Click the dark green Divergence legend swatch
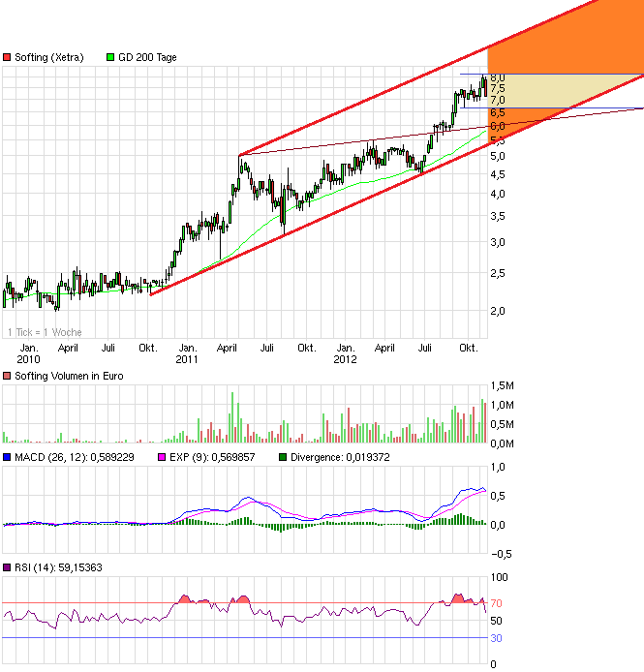 point(283,457)
